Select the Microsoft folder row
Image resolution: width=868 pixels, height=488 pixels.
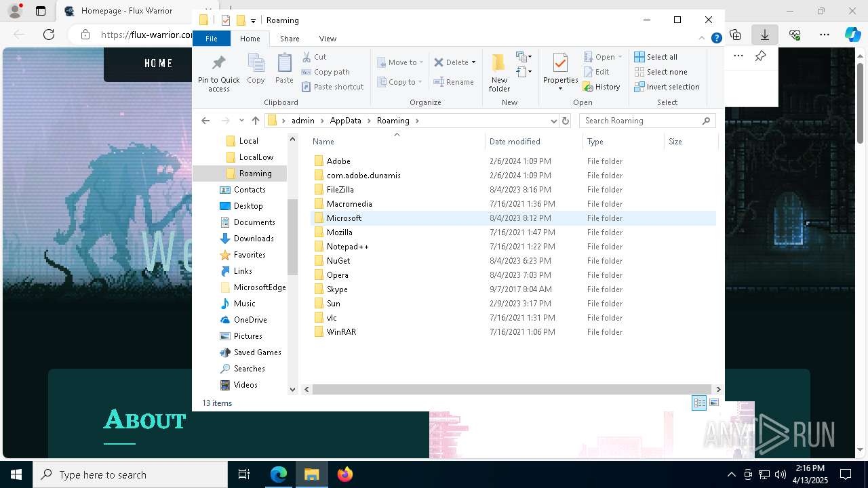(513, 218)
